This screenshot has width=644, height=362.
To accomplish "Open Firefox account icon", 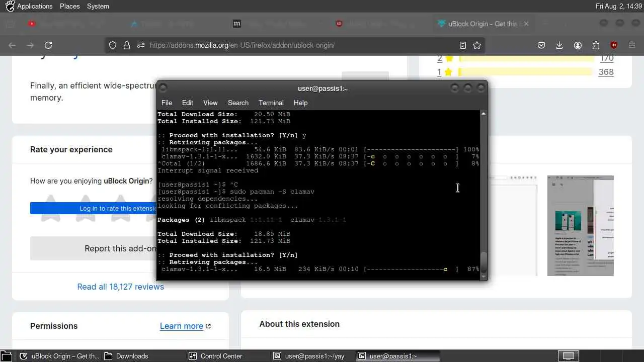I will click(578, 45).
